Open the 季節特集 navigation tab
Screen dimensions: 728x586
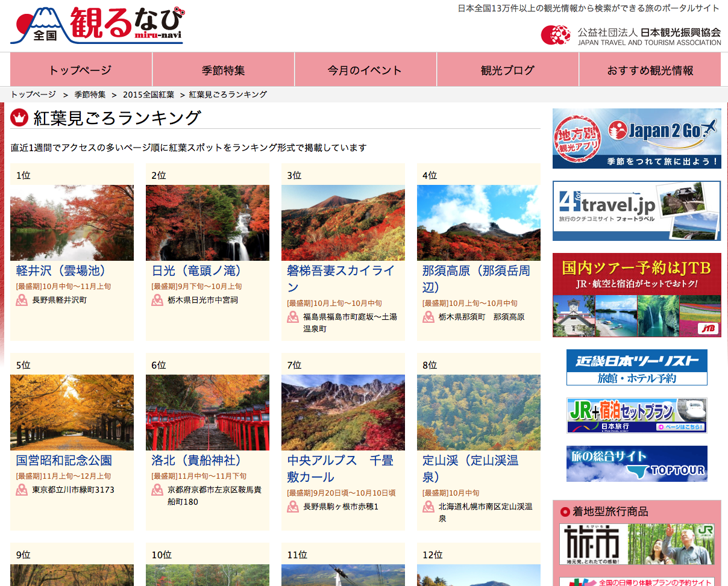click(x=223, y=70)
